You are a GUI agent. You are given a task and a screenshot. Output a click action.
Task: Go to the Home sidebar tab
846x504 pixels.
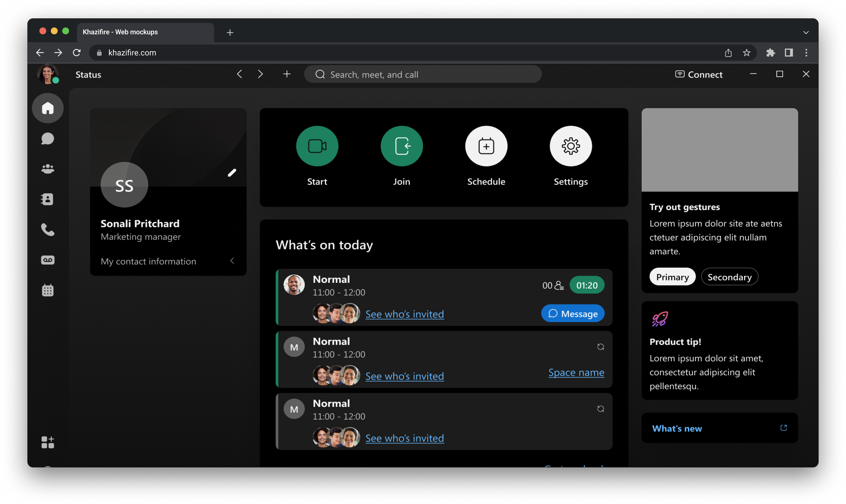(48, 108)
